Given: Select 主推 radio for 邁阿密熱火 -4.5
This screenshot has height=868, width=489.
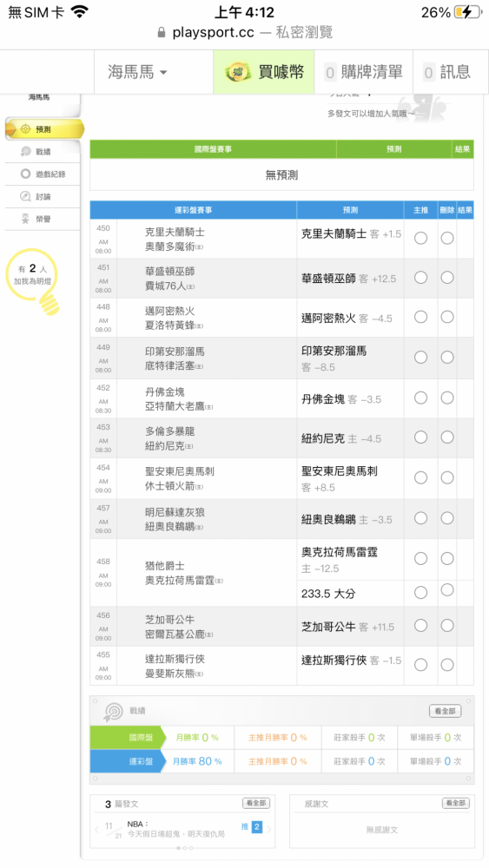Looking at the screenshot, I should pos(421,317).
